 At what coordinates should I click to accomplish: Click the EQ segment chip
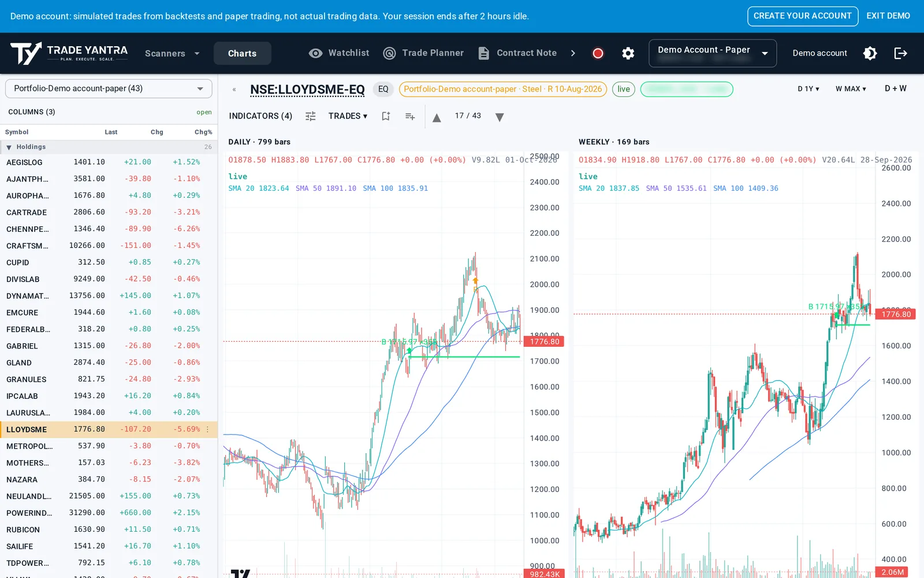coord(383,89)
